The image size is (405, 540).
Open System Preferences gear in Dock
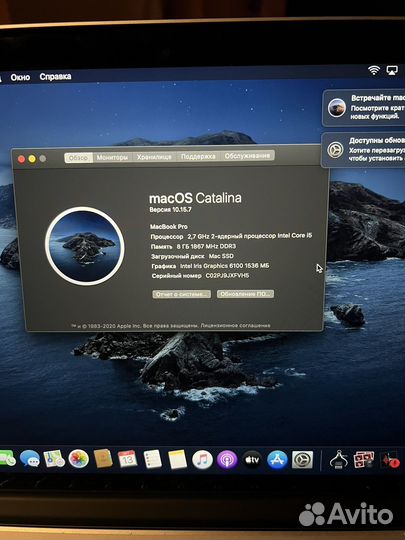coord(302,460)
